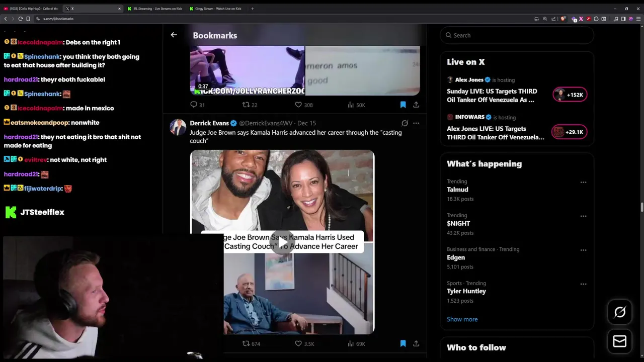The image size is (644, 362).
Task: Open the floating messages envelope button
Action: click(x=620, y=341)
